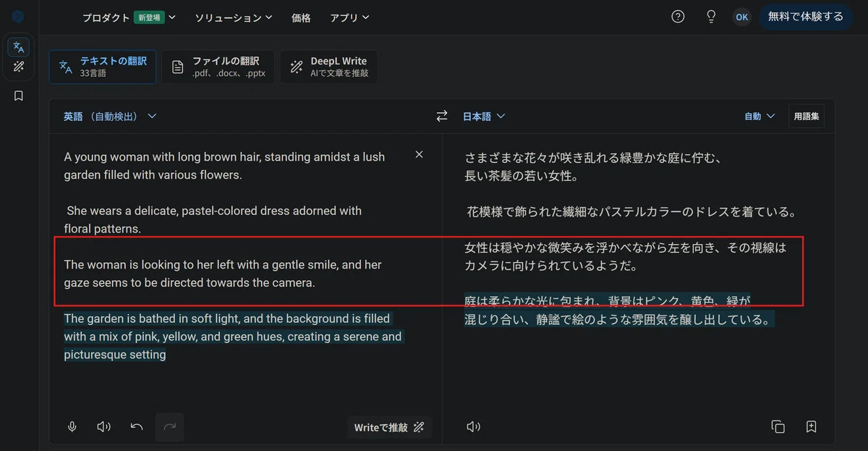Viewport: 868px width, 451px height.
Task: Open the ソリューション menu
Action: [234, 17]
